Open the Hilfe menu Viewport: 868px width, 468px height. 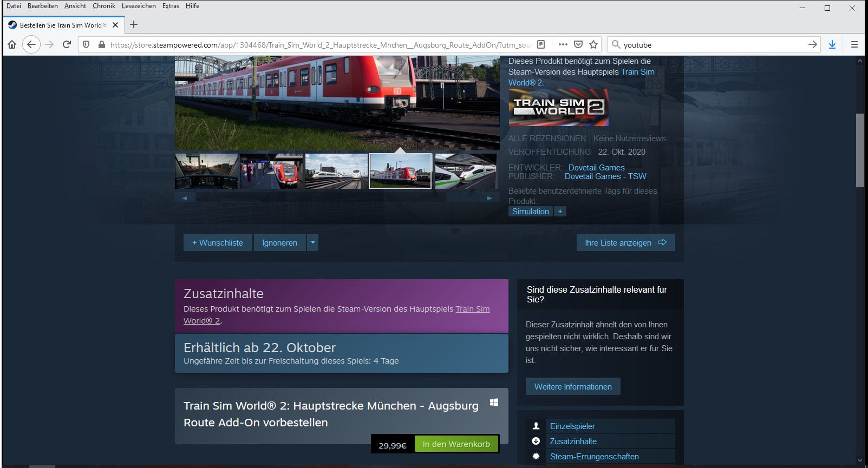pyautogui.click(x=192, y=6)
